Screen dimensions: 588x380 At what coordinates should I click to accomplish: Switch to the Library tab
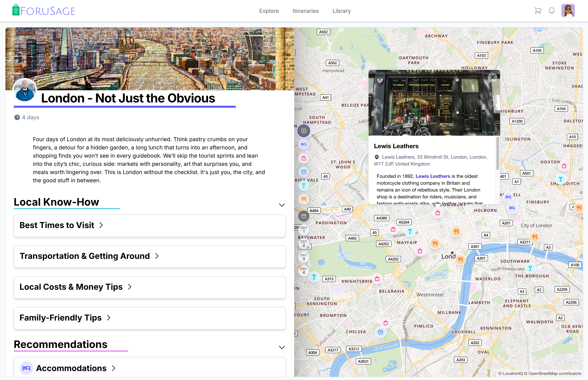click(x=341, y=11)
